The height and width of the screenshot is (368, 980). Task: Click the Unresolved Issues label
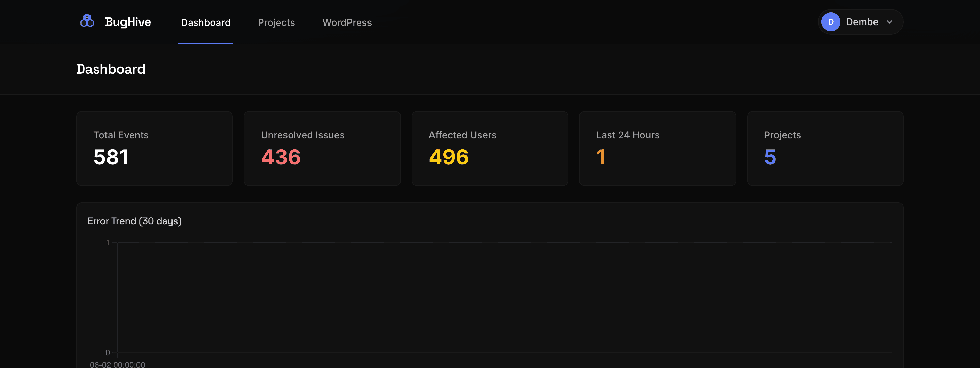pos(303,135)
